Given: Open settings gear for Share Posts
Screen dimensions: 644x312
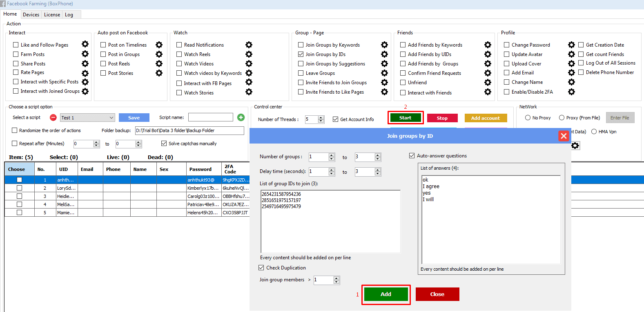Looking at the screenshot, I should (x=85, y=63).
